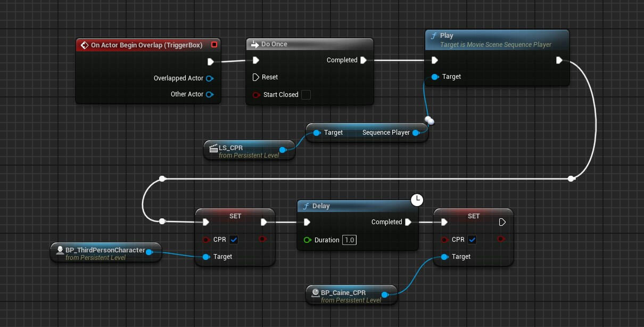
Task: Click the diamond icon on On Actor Begin Overlap
Action: point(84,45)
